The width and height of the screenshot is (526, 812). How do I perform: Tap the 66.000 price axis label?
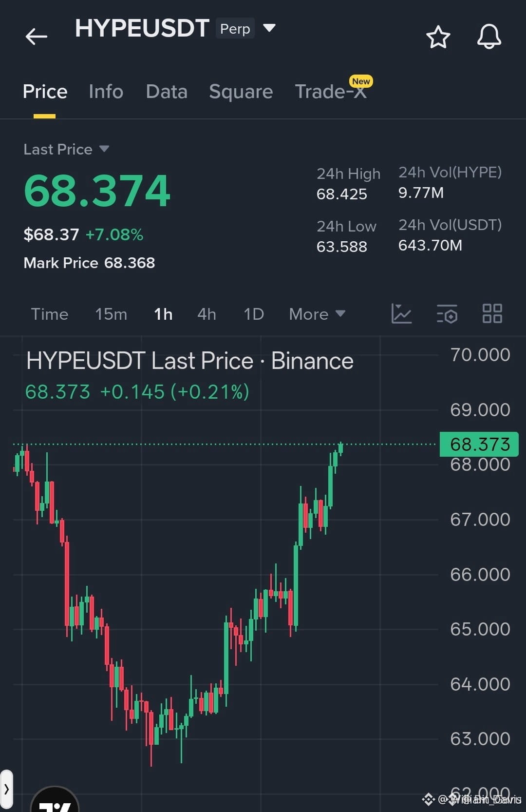coord(480,575)
